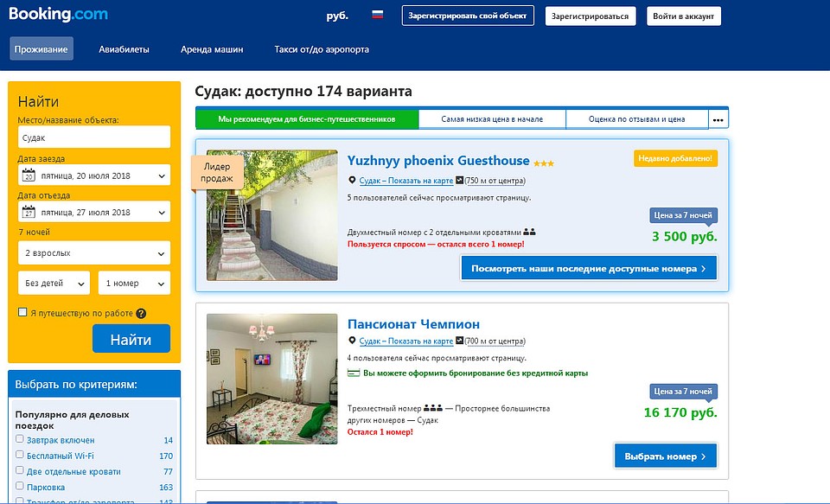Image resolution: width=830 pixels, height=504 pixels.
Task: Open the 'Yuzhnyy phoenix Guesthouse' title link
Action: click(438, 161)
